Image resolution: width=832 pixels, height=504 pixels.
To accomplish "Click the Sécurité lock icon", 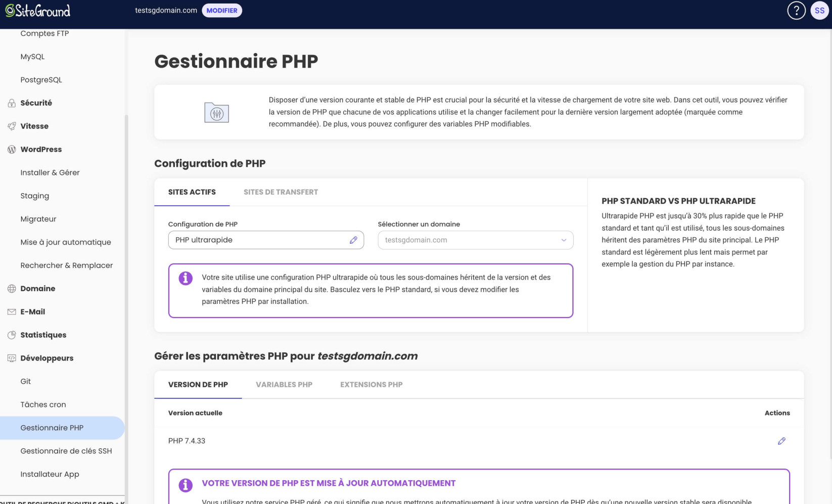I will pos(12,103).
